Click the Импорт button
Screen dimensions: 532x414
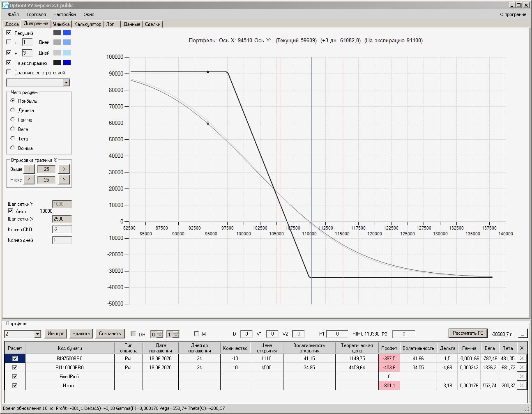(x=55, y=333)
